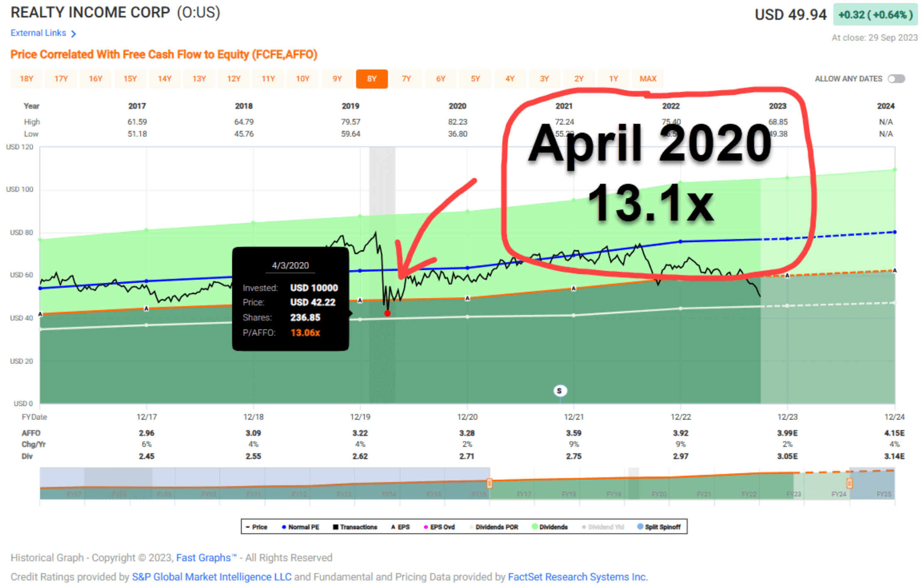Expand the External Links chevron arrow
The width and height of the screenshot is (924, 588).
(x=74, y=33)
